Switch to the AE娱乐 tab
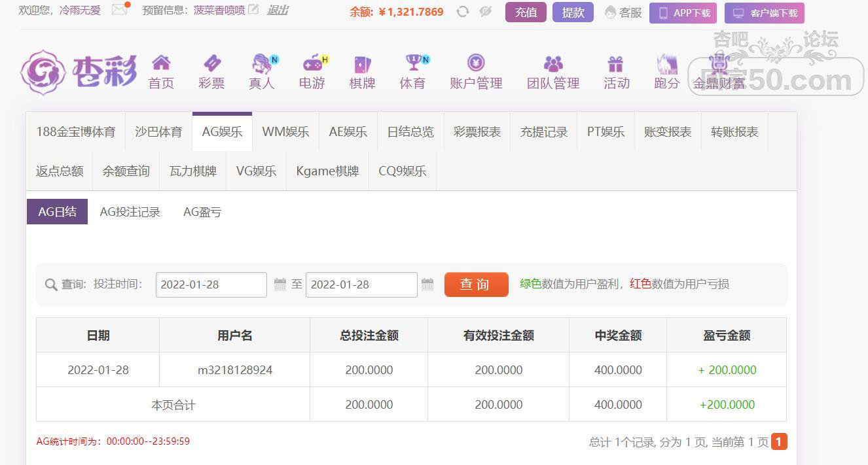The width and height of the screenshot is (868, 465). click(x=348, y=131)
